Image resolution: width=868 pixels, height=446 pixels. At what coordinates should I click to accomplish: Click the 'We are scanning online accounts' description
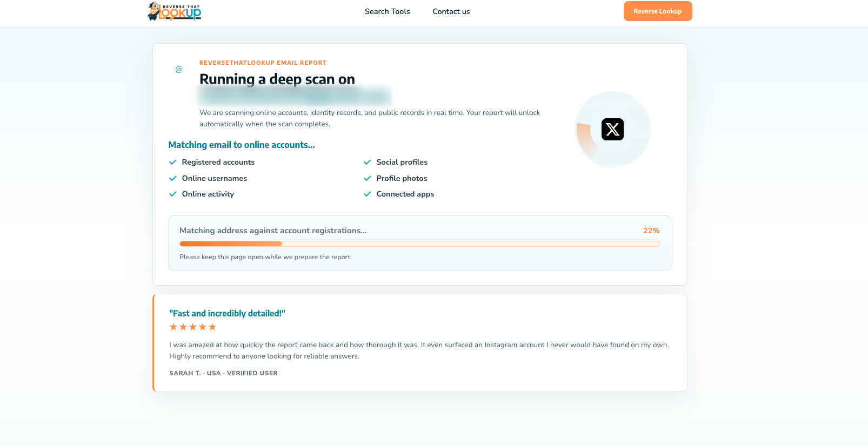click(x=370, y=118)
